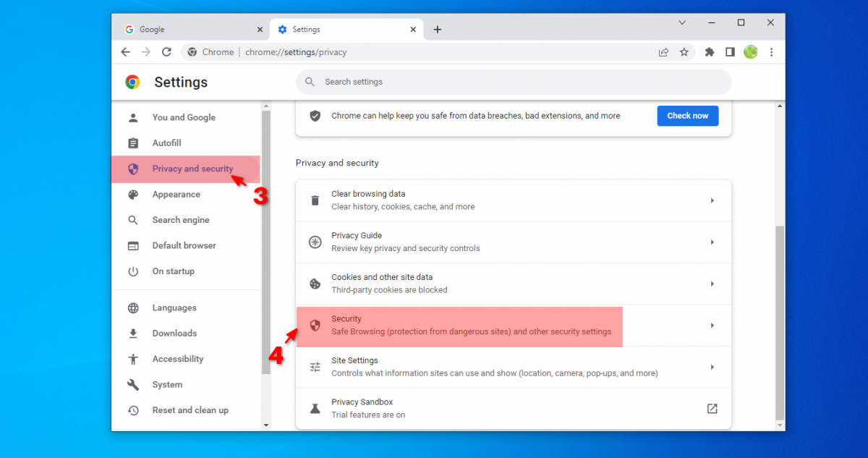
Task: Click the sidebar scroll down arrow
Action: pos(265,425)
